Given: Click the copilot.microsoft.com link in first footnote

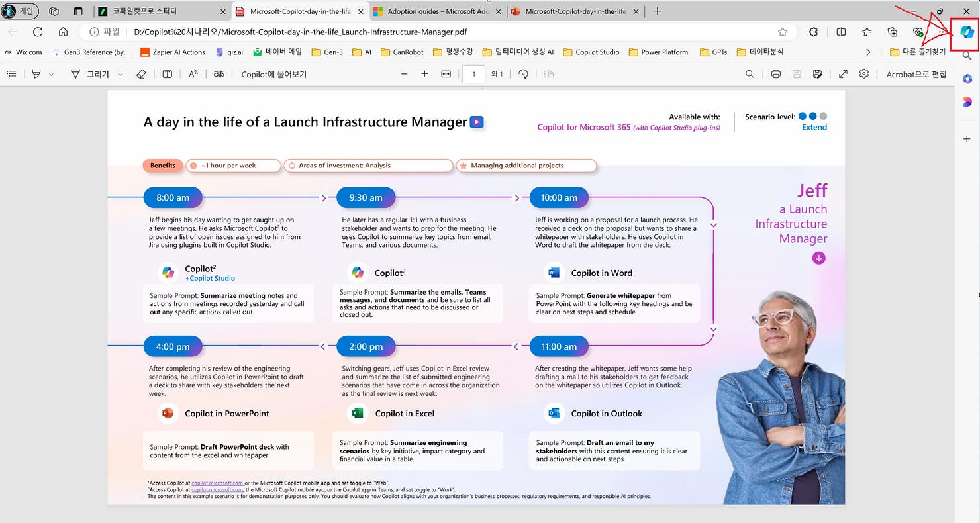Looking at the screenshot, I should coord(217,483).
